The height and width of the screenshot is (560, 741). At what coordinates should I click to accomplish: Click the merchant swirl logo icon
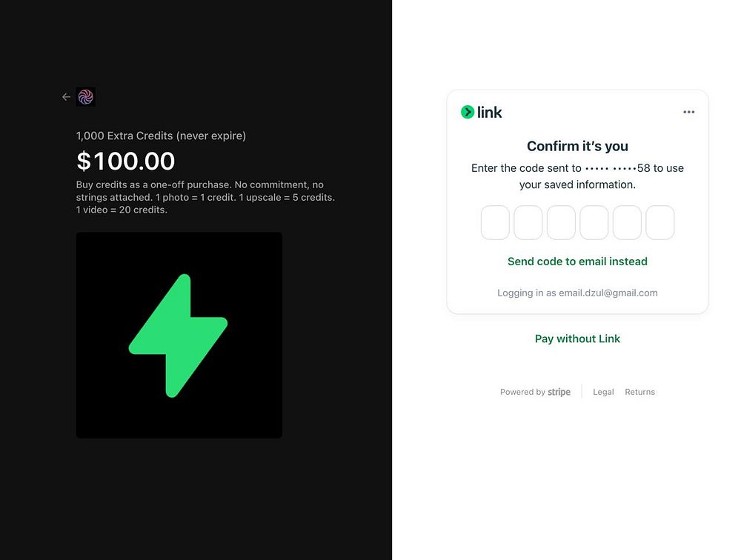pos(86,97)
